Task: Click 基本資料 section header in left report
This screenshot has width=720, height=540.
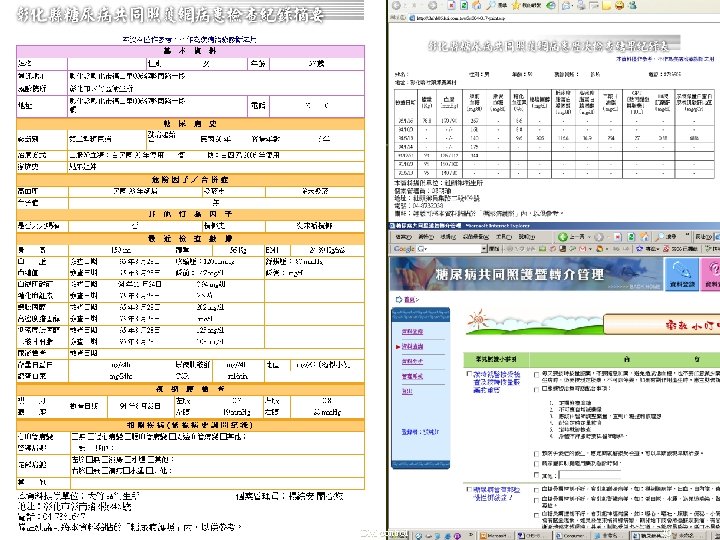Action: click(x=190, y=51)
